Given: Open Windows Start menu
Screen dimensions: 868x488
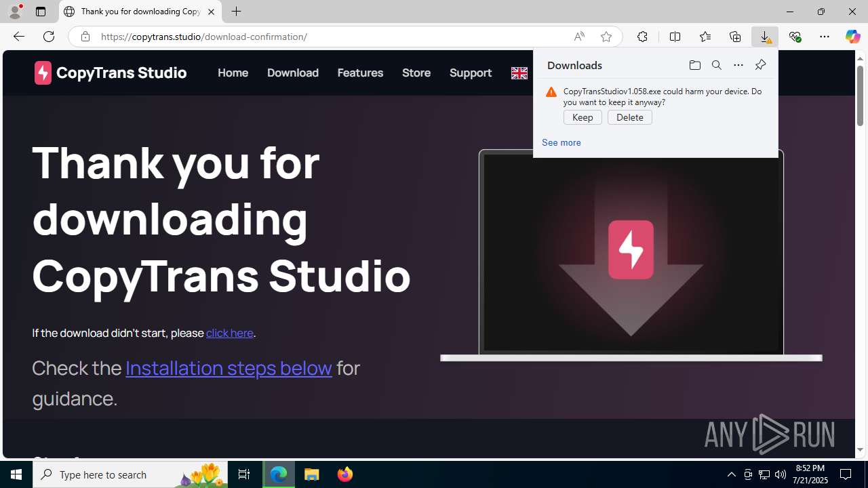Looking at the screenshot, I should pyautogui.click(x=16, y=474).
